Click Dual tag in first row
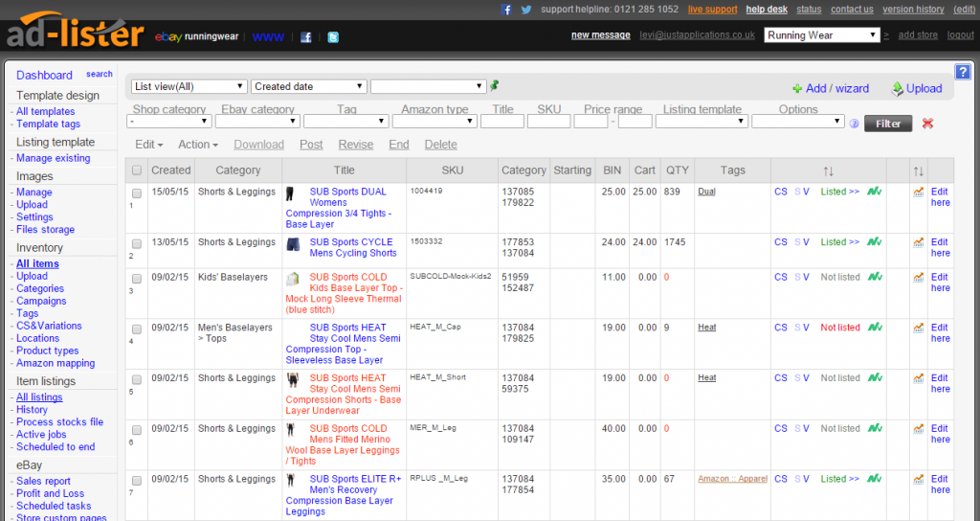This screenshot has width=980, height=521. click(x=706, y=192)
